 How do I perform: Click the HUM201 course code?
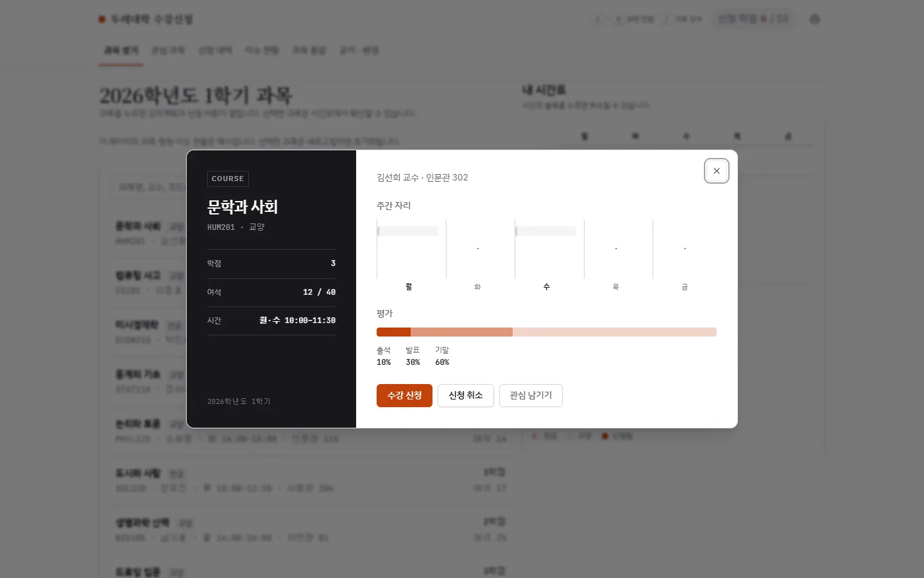coord(221,227)
